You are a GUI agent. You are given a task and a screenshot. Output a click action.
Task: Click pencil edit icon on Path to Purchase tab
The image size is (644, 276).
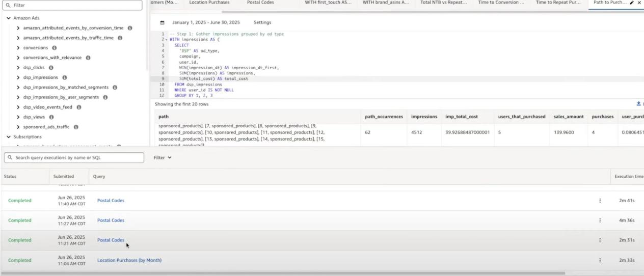coord(632,3)
